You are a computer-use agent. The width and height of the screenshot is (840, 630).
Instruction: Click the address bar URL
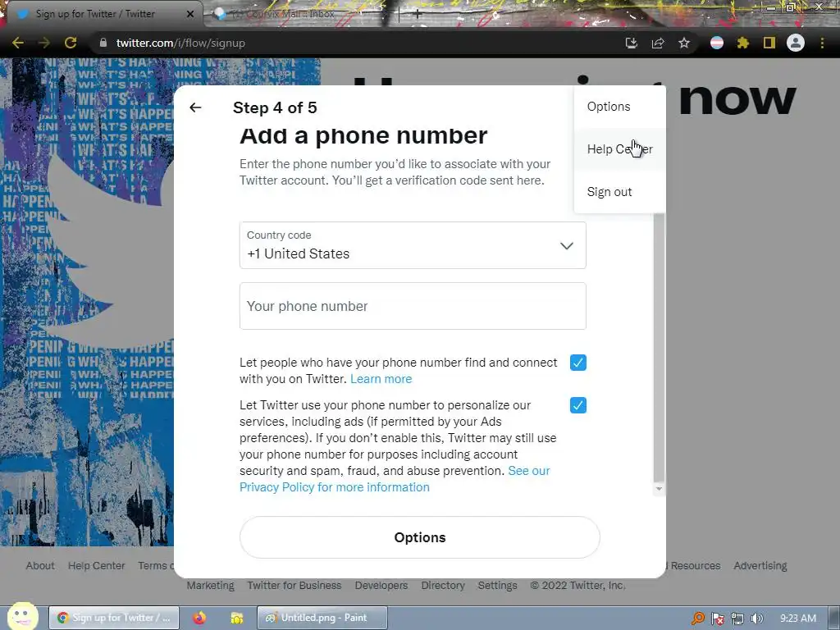click(x=180, y=43)
